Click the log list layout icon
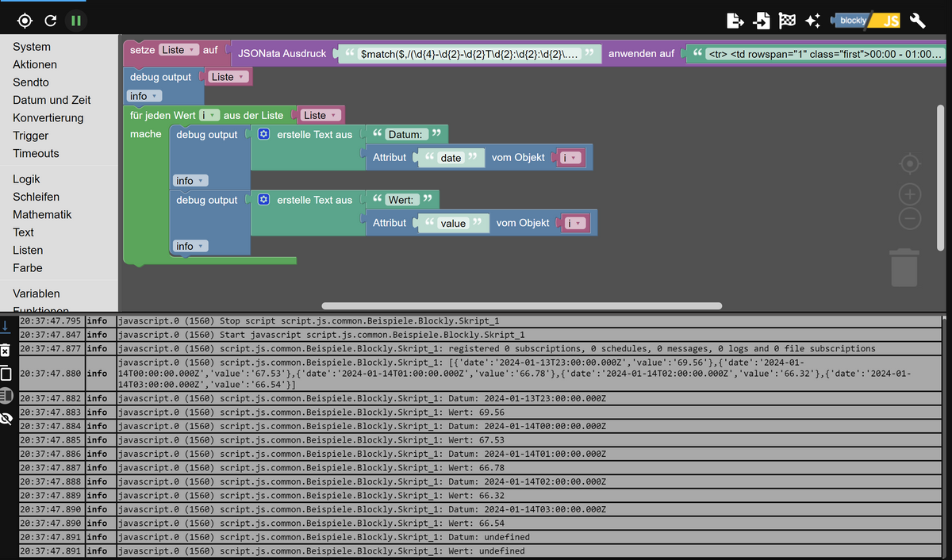This screenshot has width=952, height=560. (6, 395)
